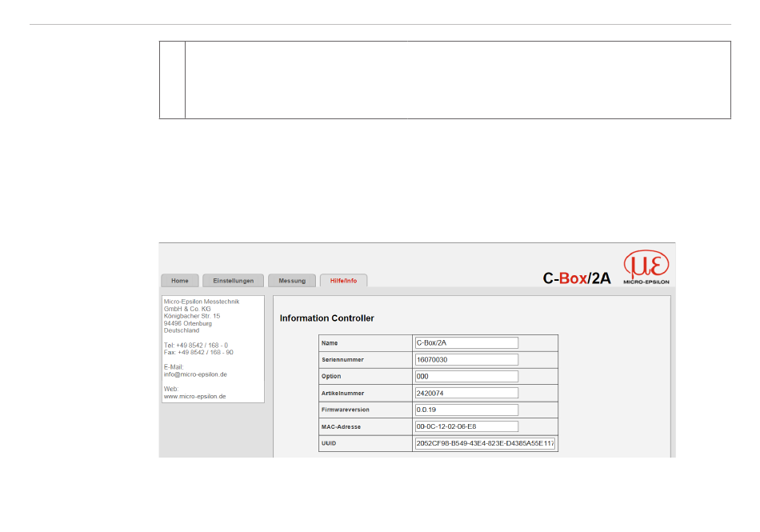The width and height of the screenshot is (760, 532).
Task: Click the Firmwareversion row label
Action: (345, 410)
